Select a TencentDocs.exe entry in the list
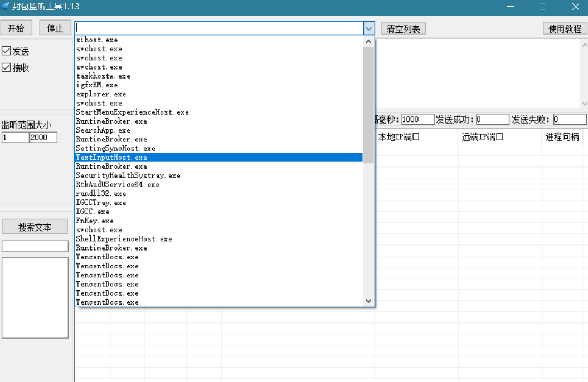 point(104,257)
